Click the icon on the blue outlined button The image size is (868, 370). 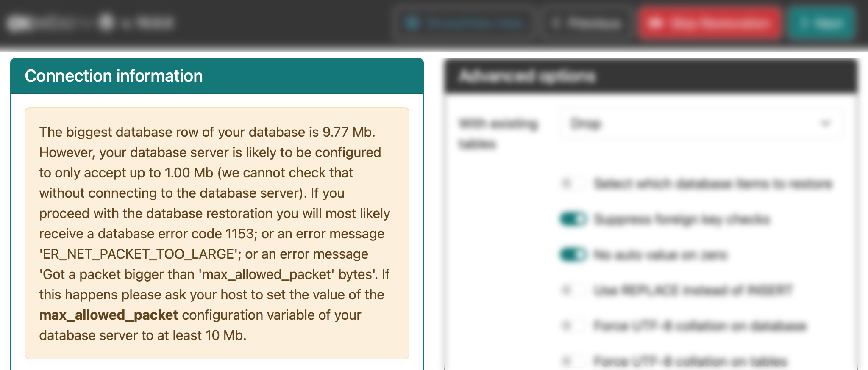click(412, 23)
